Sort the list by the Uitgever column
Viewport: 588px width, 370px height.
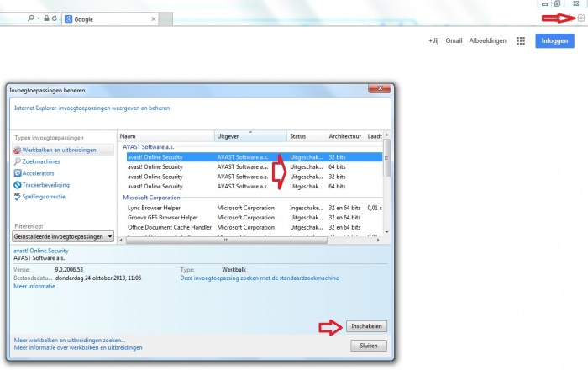[x=250, y=136]
